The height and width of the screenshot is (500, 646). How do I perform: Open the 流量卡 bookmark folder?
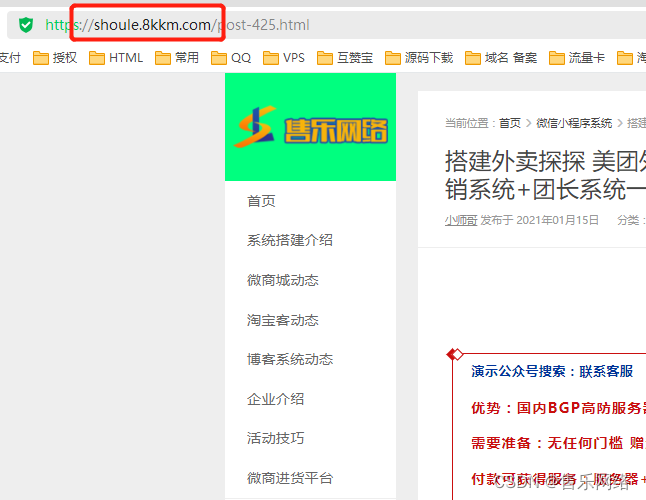pyautogui.click(x=577, y=58)
